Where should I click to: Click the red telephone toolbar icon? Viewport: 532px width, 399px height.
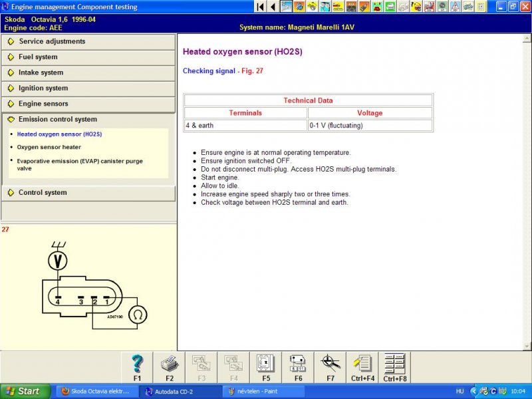[377, 7]
